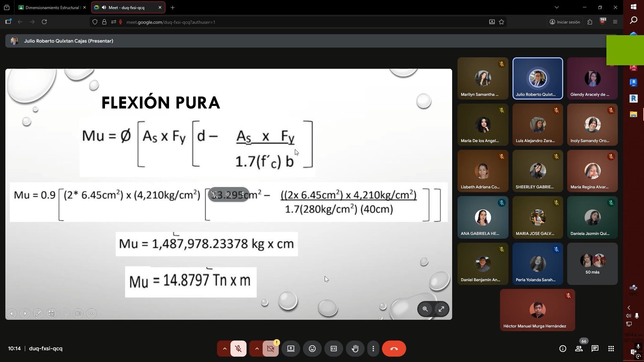This screenshot has width=644, height=362.
Task: Expand video settings arrow beside camera
Action: pos(257,349)
